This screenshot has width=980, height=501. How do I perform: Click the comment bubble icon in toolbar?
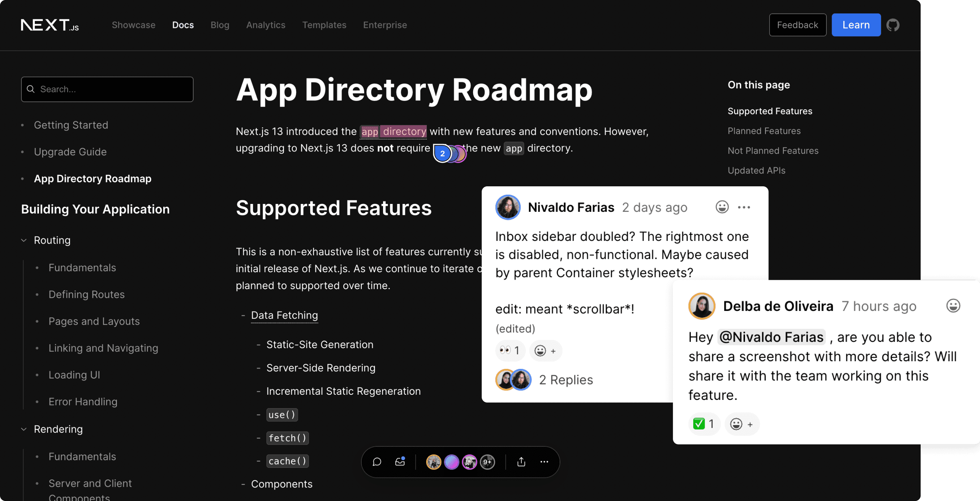[x=376, y=462]
